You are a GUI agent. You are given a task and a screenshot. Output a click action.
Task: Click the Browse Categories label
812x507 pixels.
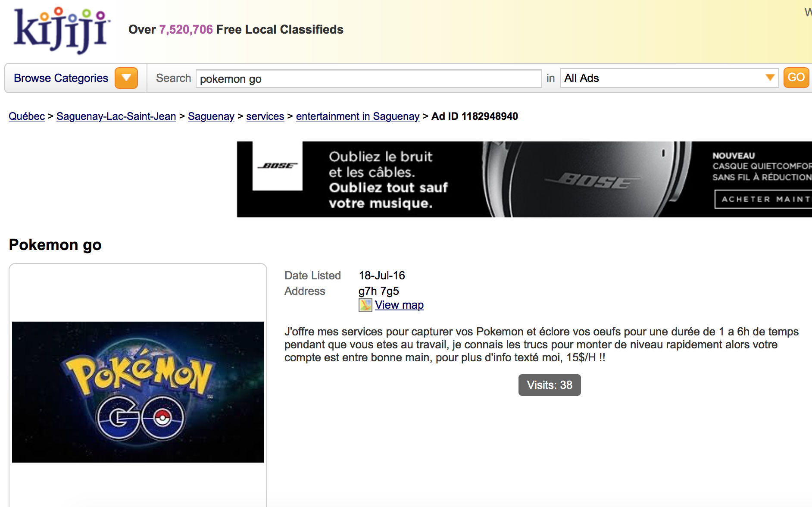click(x=61, y=78)
